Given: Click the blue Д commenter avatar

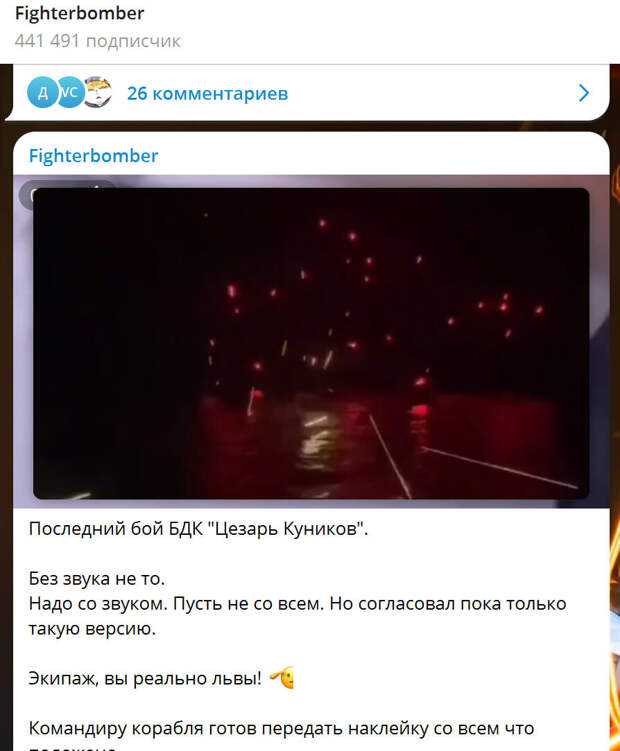Looking at the screenshot, I should 42,92.
